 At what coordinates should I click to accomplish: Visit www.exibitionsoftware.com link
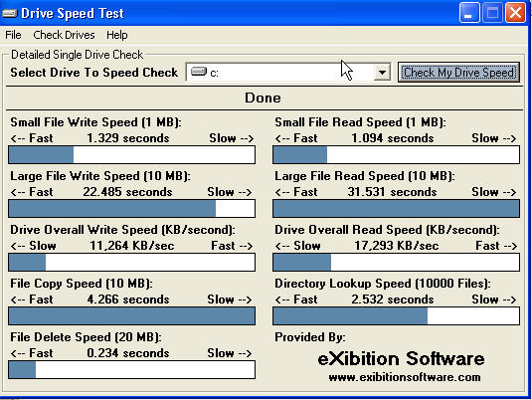[x=405, y=377]
